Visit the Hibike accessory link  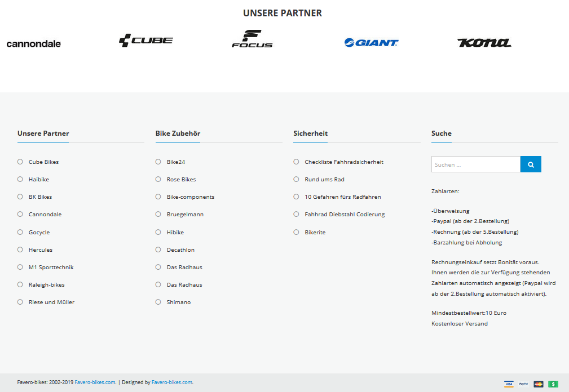pos(175,232)
